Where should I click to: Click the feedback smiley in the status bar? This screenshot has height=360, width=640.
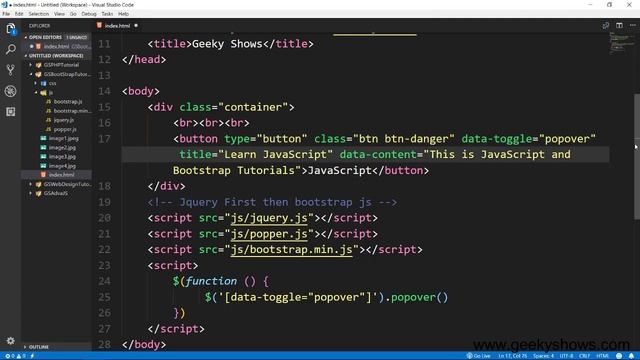click(x=619, y=356)
